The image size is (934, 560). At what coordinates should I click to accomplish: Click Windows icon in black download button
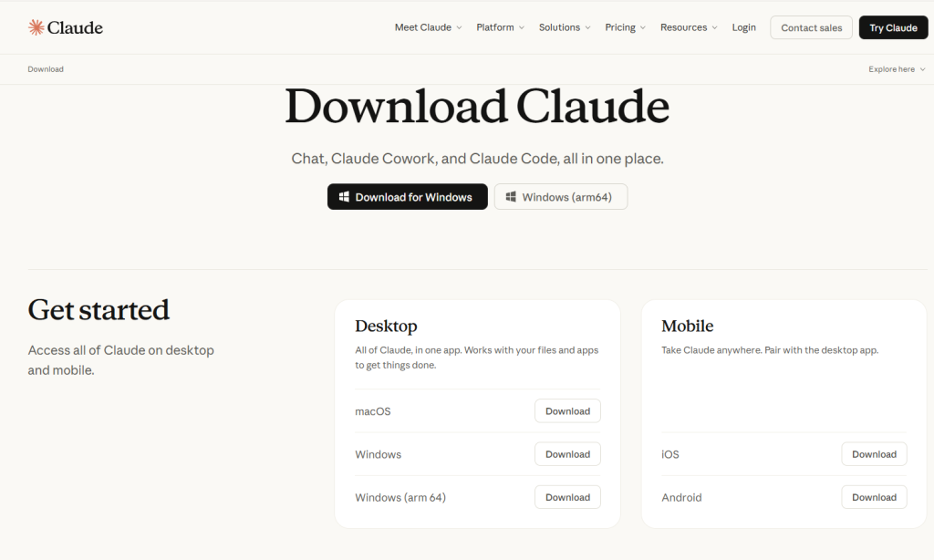coord(344,197)
